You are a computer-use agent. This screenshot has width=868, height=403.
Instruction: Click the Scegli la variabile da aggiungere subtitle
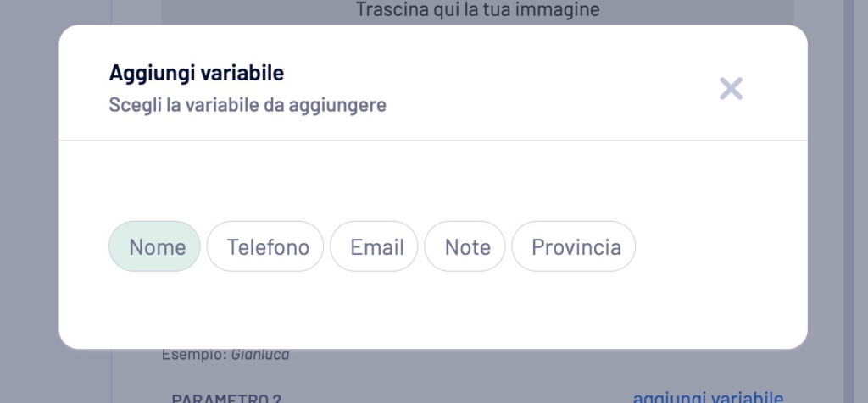click(248, 104)
